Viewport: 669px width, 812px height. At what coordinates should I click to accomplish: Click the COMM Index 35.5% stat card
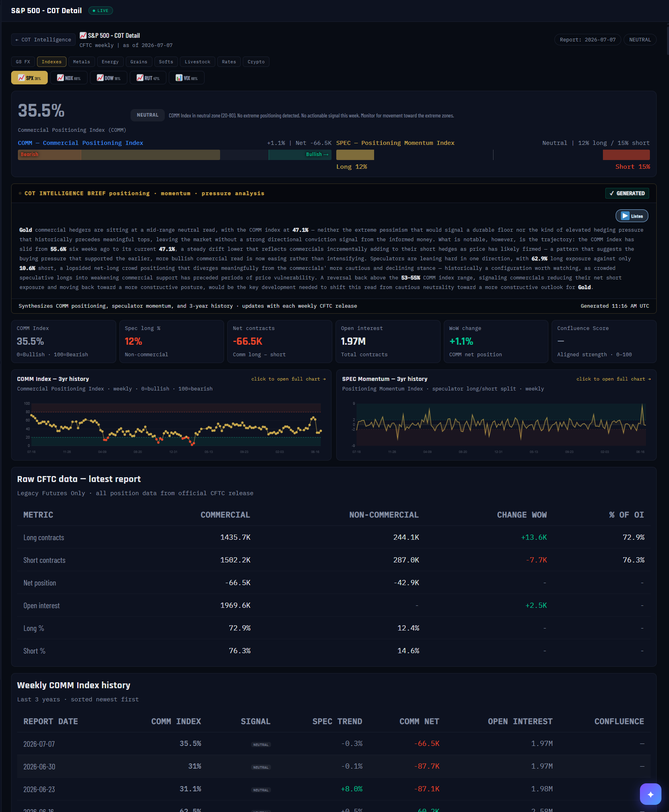(64, 342)
